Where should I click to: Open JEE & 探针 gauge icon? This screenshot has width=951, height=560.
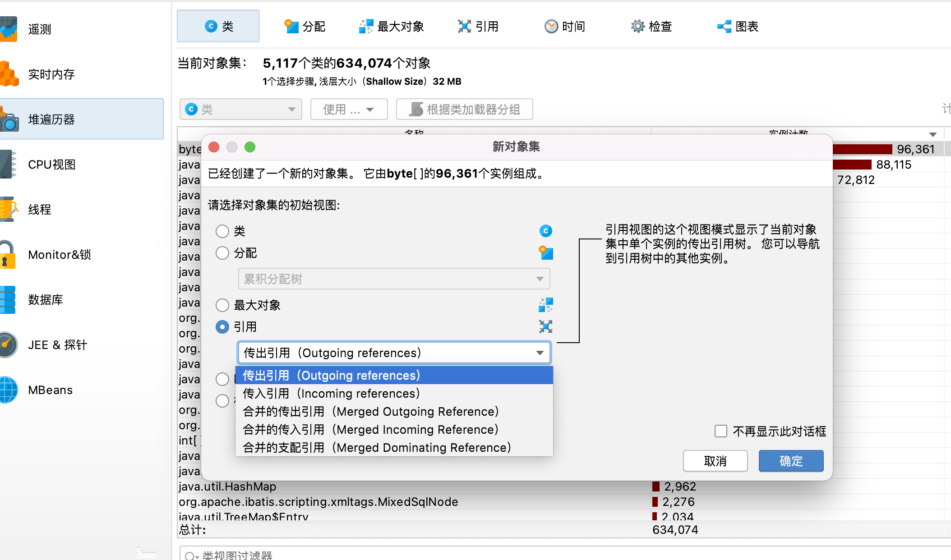pyautogui.click(x=8, y=345)
